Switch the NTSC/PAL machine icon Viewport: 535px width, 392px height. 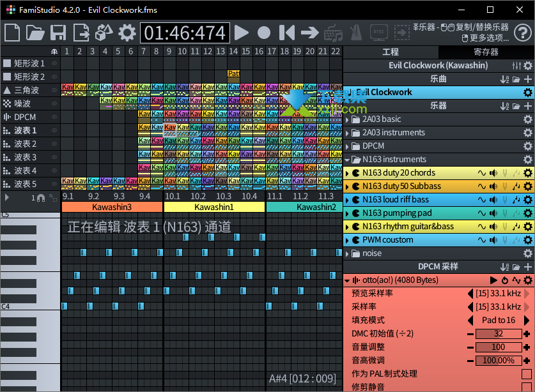pos(379,33)
